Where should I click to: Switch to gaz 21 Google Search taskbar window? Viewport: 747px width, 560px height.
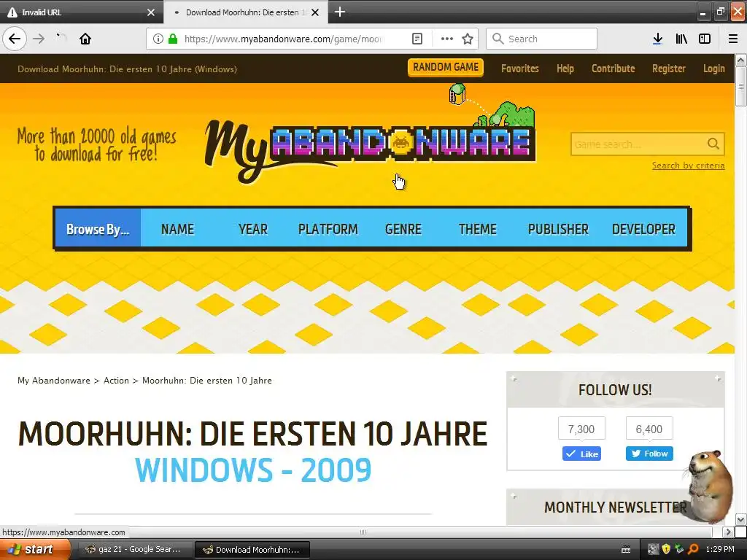click(x=134, y=550)
